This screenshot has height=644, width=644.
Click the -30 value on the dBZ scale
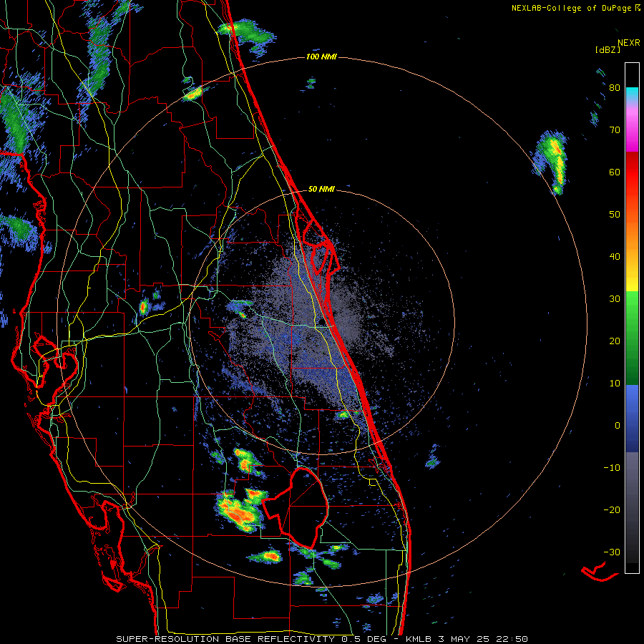(x=612, y=552)
